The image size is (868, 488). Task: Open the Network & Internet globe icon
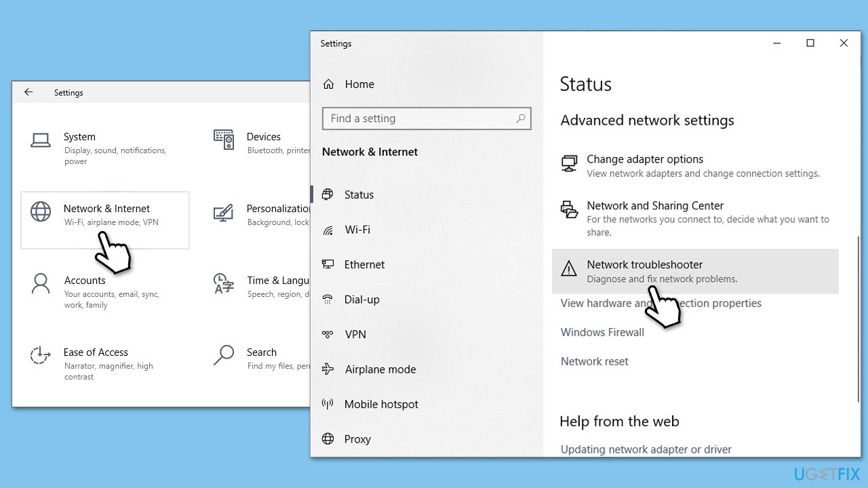click(x=41, y=211)
